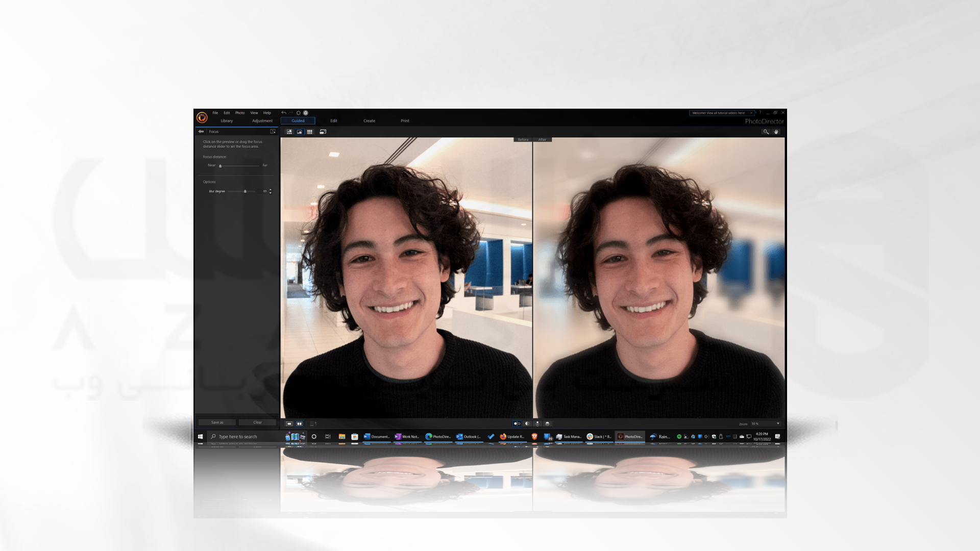The height and width of the screenshot is (551, 980).
Task: Select the zoom magnifier tool
Action: (766, 132)
